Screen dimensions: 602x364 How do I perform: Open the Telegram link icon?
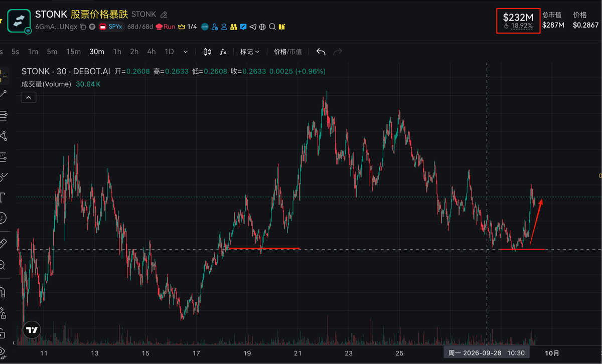253,27
